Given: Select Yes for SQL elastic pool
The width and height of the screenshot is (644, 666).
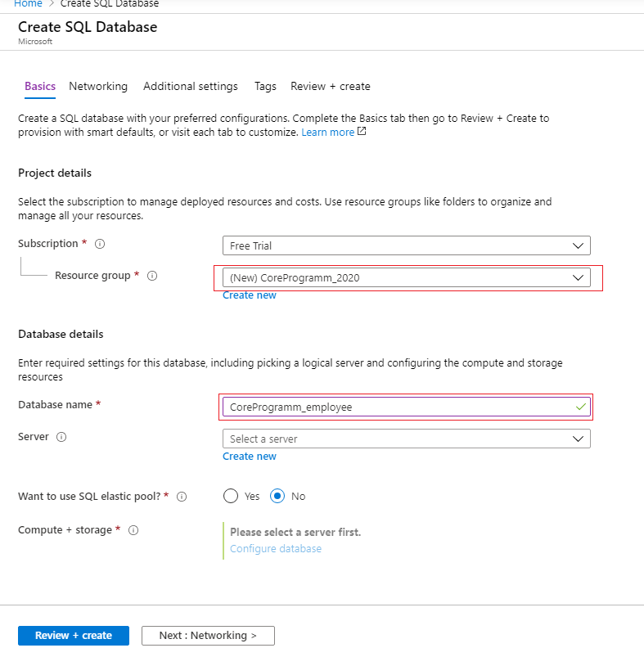Looking at the screenshot, I should [x=231, y=496].
